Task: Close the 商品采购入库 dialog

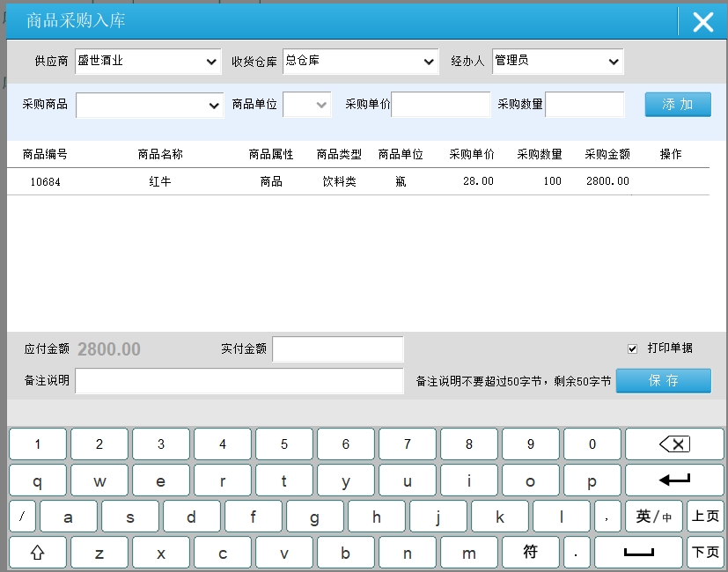Action: click(x=702, y=22)
